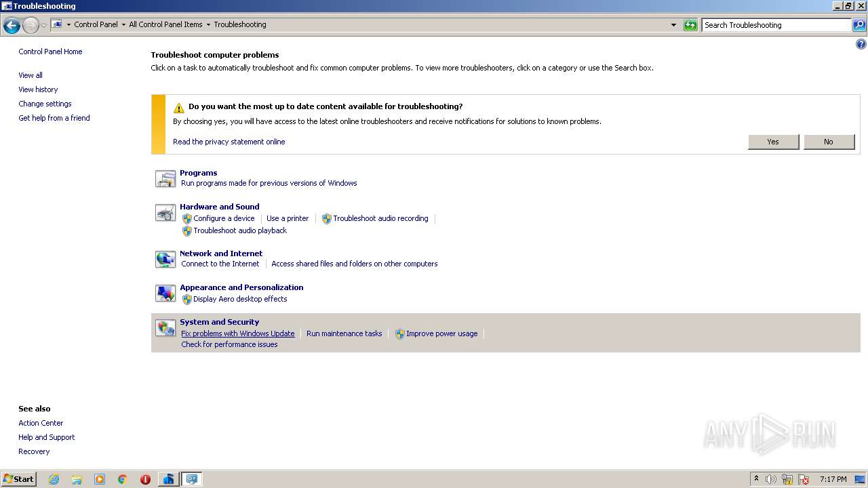Screen dimensions: 868x488
Task: Open Change settings link
Action: pos(45,104)
